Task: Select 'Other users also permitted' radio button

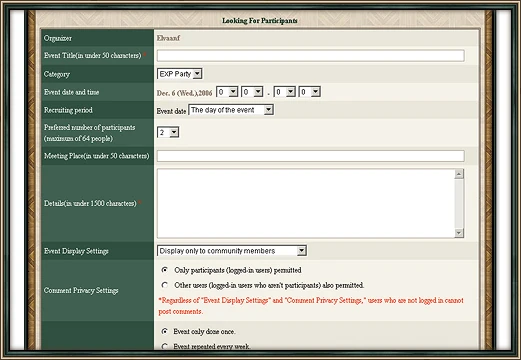Action: pyautogui.click(x=165, y=285)
